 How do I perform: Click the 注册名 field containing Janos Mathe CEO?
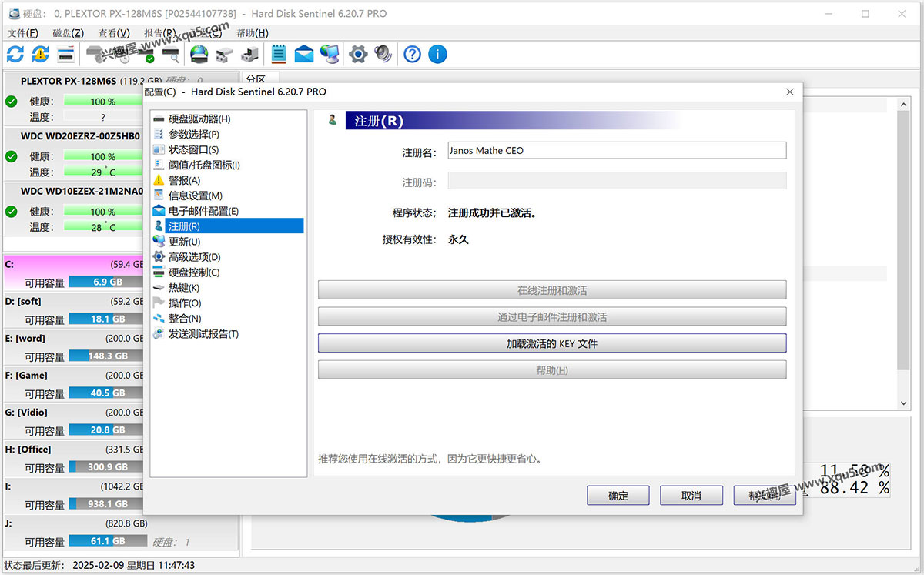tap(617, 151)
